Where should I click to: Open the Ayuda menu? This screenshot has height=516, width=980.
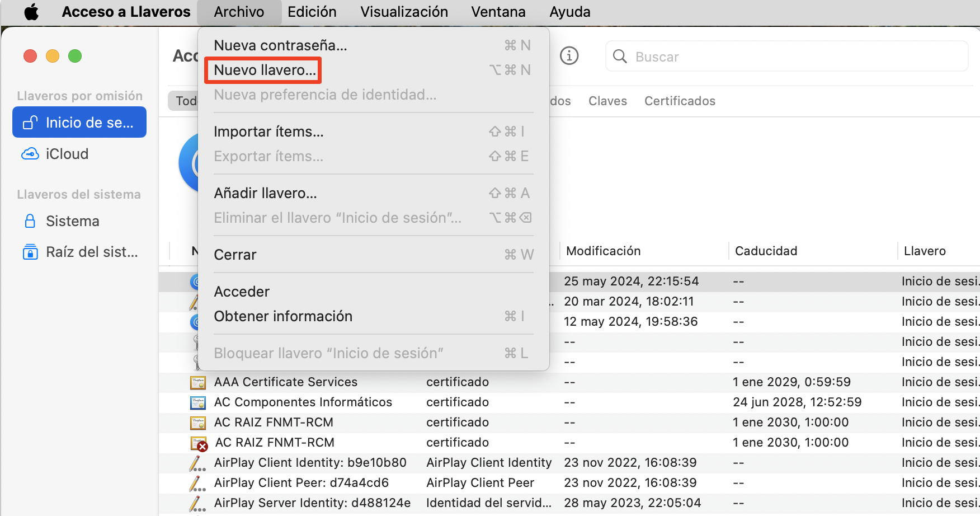(x=569, y=11)
